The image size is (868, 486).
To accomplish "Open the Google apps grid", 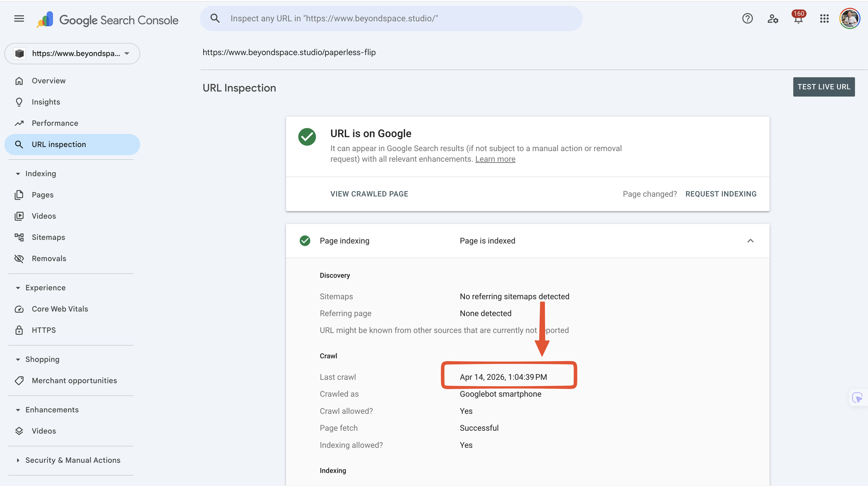I will [x=824, y=18].
